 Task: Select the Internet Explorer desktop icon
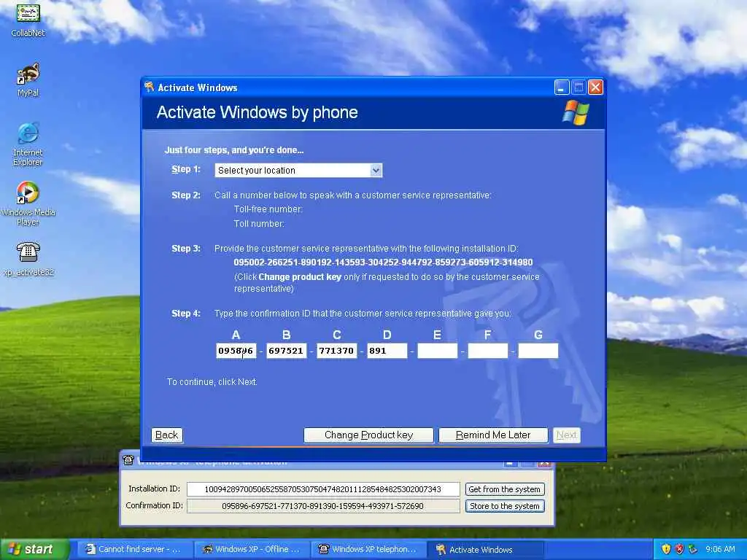pyautogui.click(x=28, y=144)
